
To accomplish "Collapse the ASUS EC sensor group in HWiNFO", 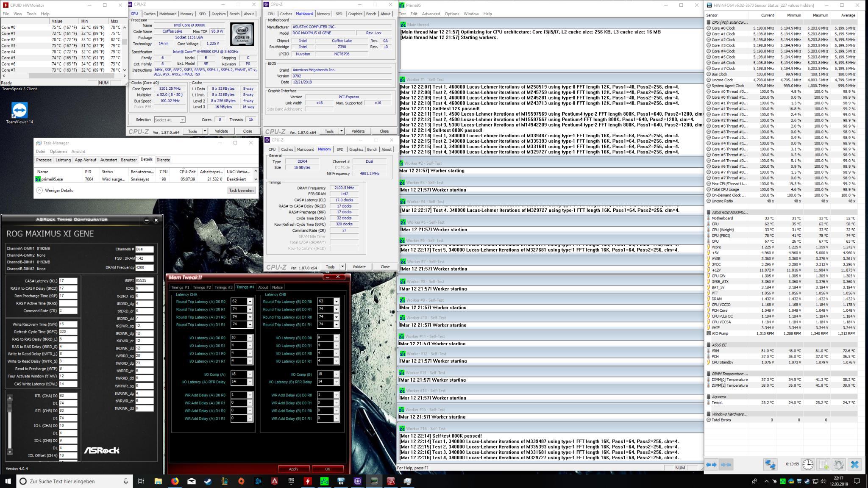I will (x=708, y=345).
